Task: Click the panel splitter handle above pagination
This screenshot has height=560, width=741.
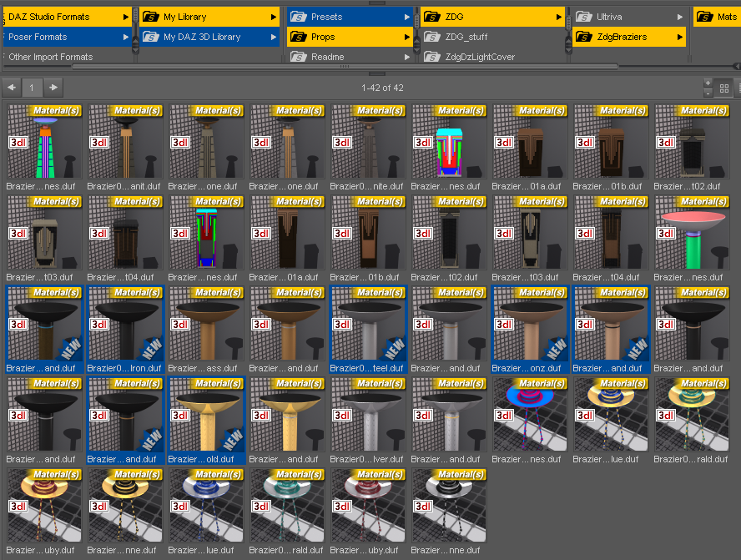Action: point(376,73)
